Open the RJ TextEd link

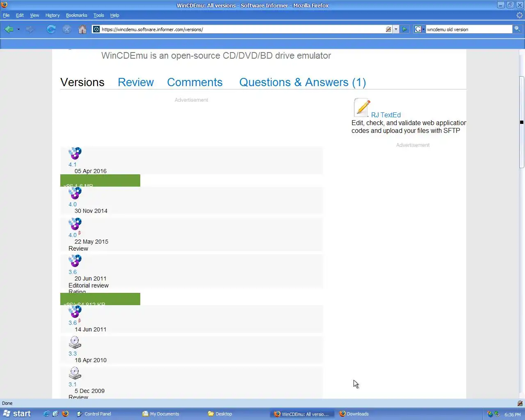[386, 115]
